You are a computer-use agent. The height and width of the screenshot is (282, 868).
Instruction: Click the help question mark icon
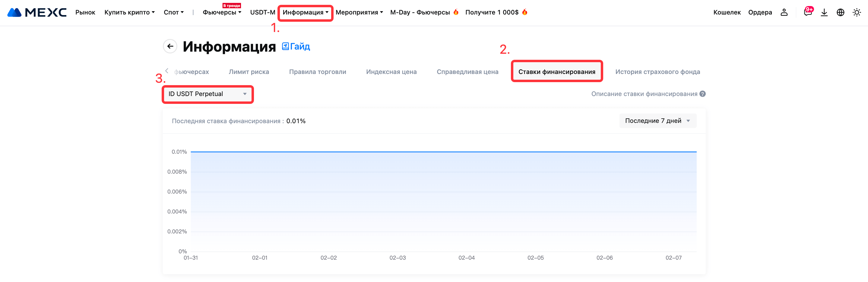702,94
